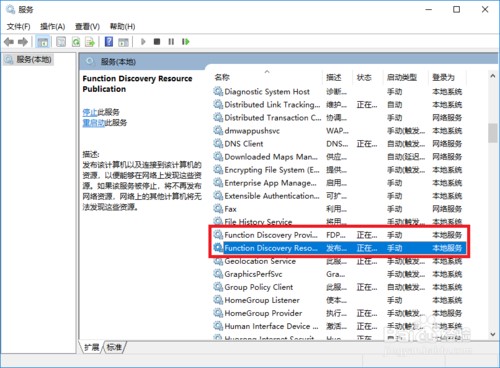Select HomeGroup Provider service
This screenshot has width=500, height=368.
[338, 313]
